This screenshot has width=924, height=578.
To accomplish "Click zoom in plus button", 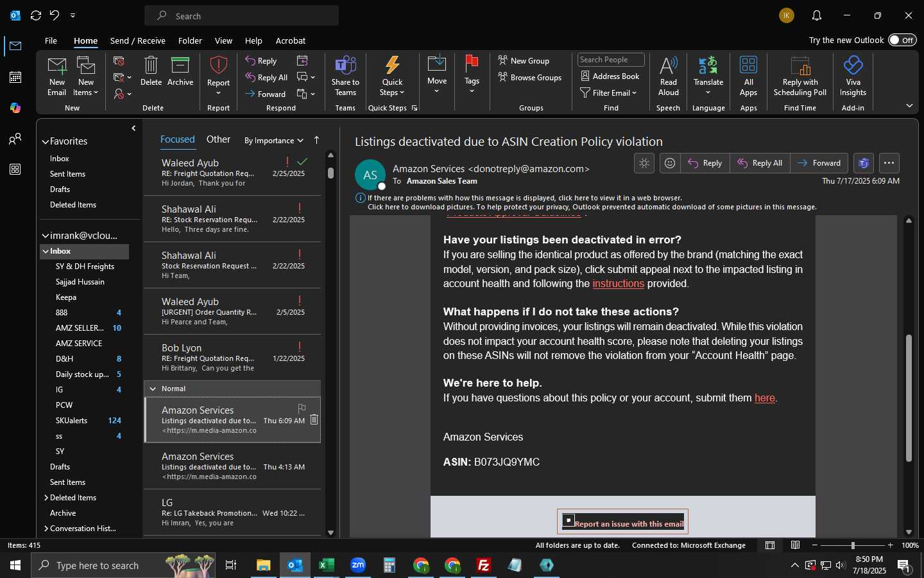I will tap(890, 545).
